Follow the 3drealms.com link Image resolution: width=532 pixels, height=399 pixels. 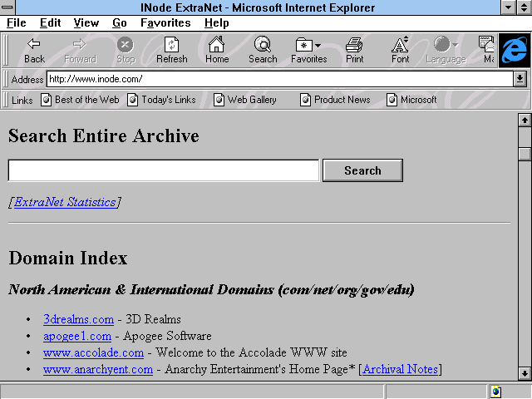click(x=78, y=319)
